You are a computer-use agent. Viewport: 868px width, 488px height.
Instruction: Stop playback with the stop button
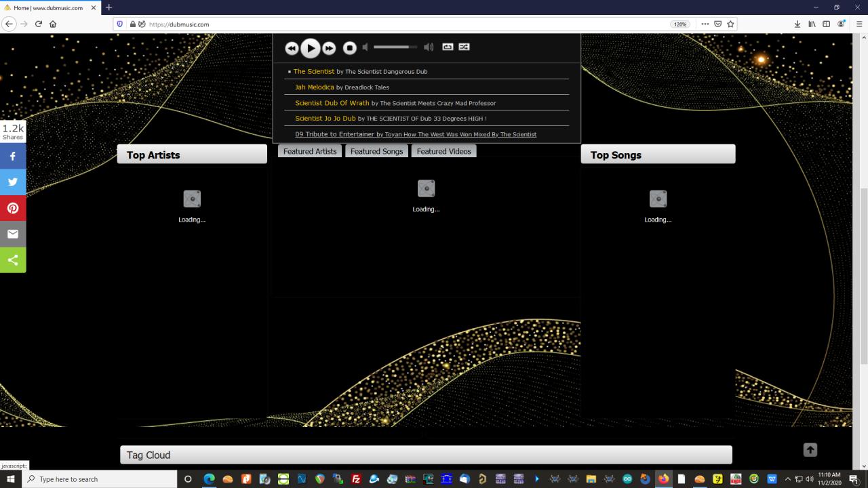coord(350,47)
